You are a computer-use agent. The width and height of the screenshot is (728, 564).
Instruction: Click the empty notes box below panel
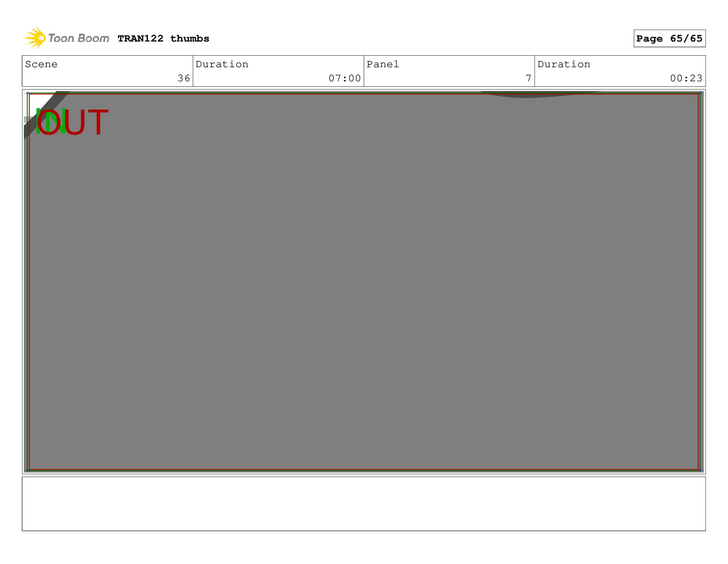click(x=364, y=503)
